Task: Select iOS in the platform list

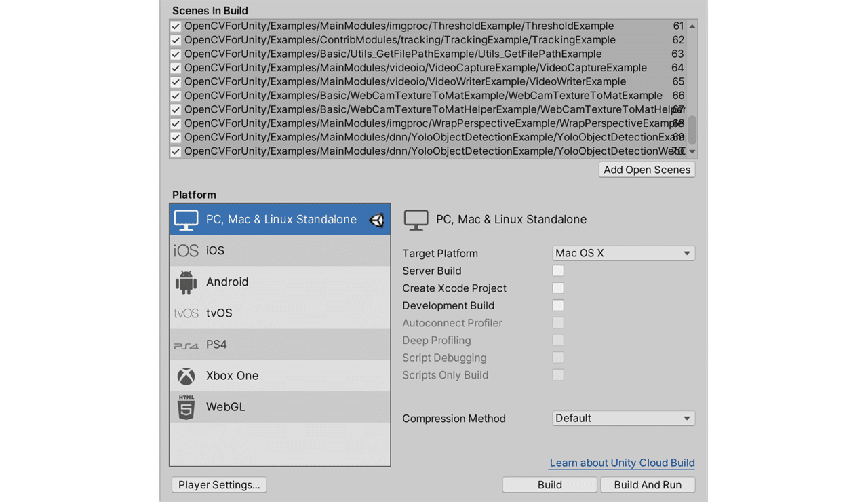Action: 280,251
